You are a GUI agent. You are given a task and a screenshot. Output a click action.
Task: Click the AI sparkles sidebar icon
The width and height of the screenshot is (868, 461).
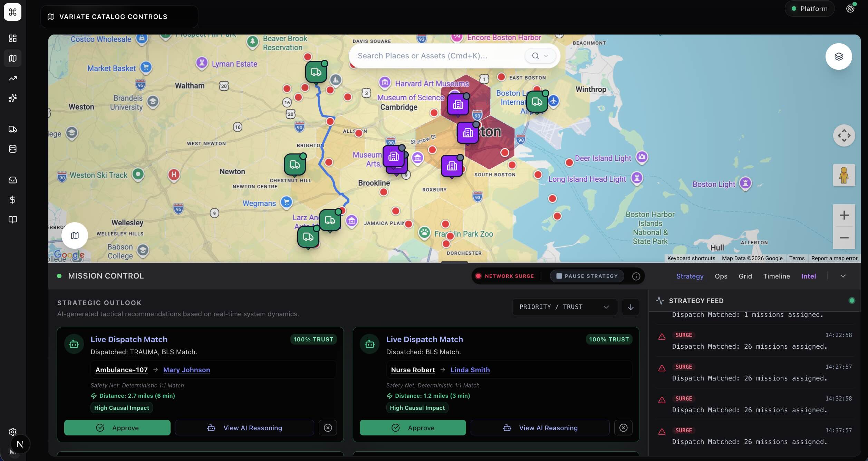[x=13, y=98]
